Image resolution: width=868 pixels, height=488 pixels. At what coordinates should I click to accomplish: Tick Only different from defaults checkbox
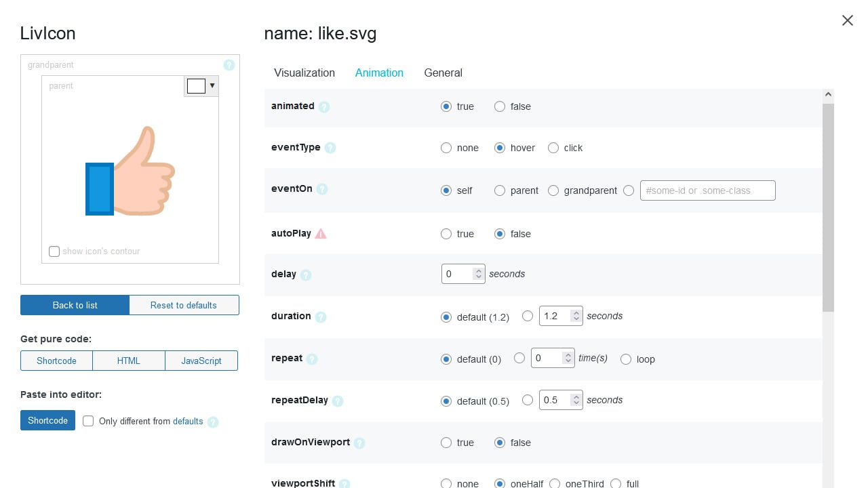pos(88,421)
